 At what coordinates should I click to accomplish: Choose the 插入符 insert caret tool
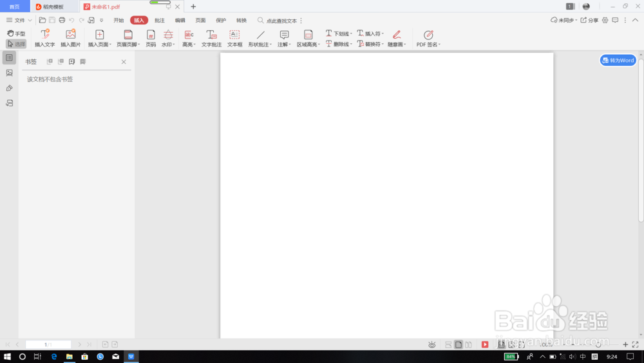(x=370, y=34)
